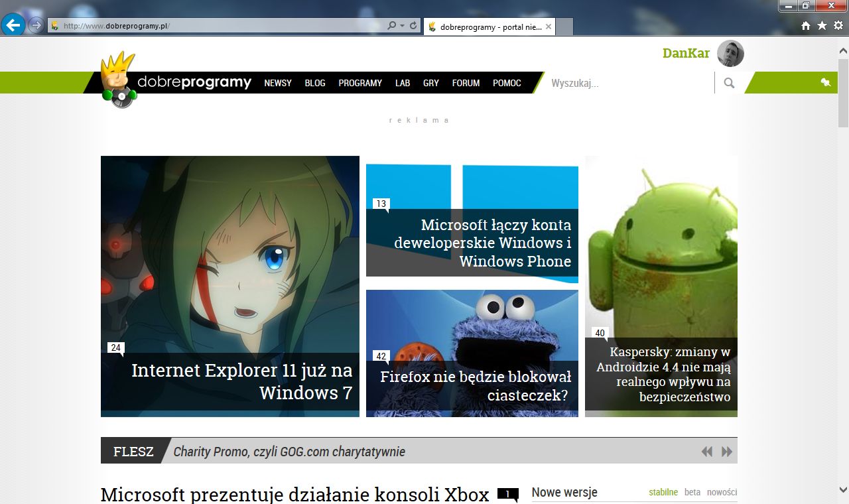This screenshot has width=849, height=504.
Task: Open Kaspersky Android 4.4 article
Action: coord(663,375)
